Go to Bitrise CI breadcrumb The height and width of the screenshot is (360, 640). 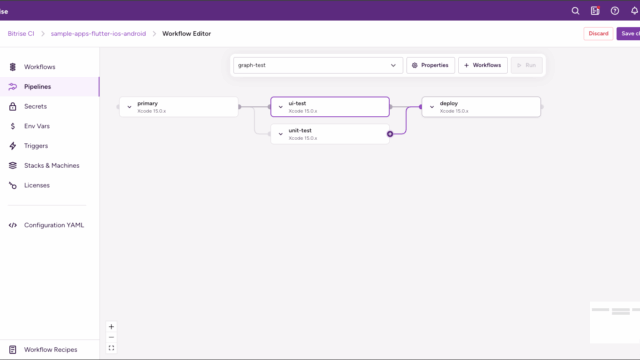click(x=21, y=33)
